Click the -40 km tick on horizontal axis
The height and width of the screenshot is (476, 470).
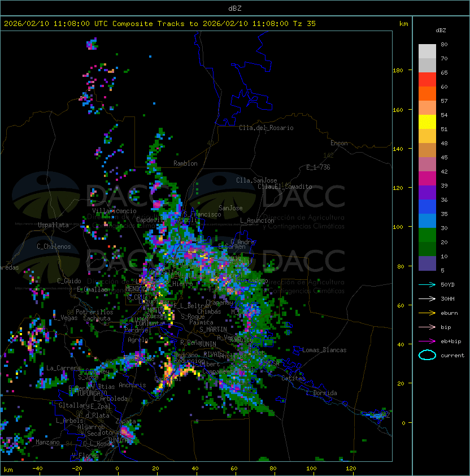37,469
